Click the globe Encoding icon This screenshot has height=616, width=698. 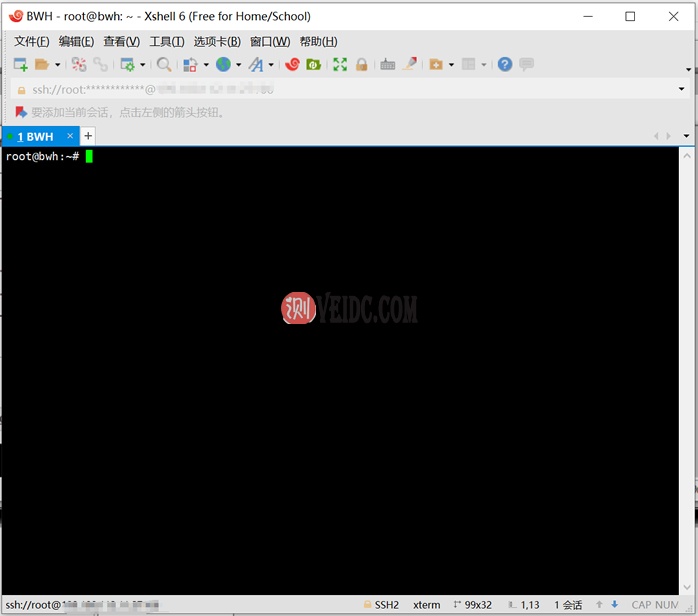tap(223, 65)
